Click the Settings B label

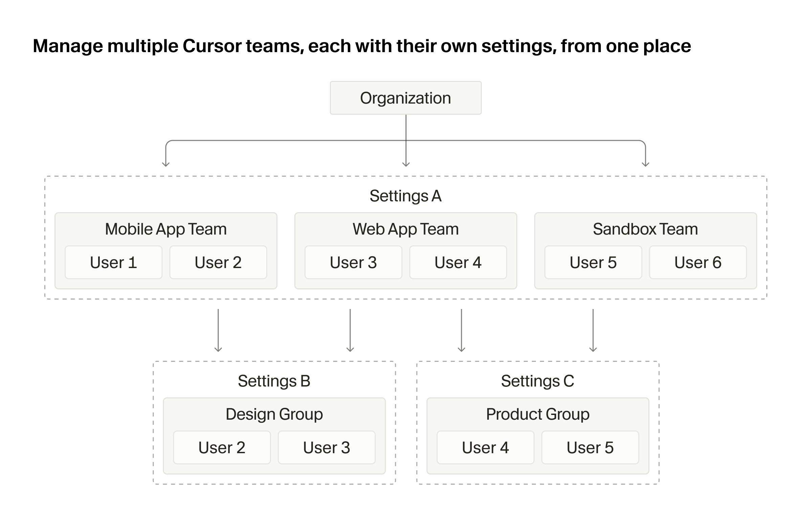pos(274,381)
